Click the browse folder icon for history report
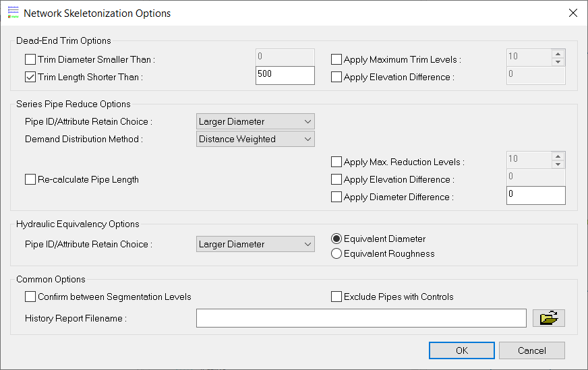The image size is (588, 370). (x=548, y=318)
